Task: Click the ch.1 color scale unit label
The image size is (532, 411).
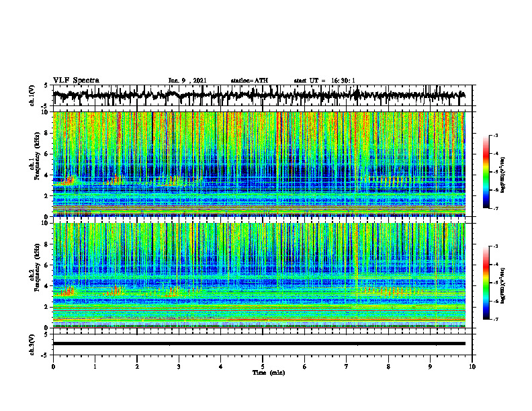Action: point(503,175)
